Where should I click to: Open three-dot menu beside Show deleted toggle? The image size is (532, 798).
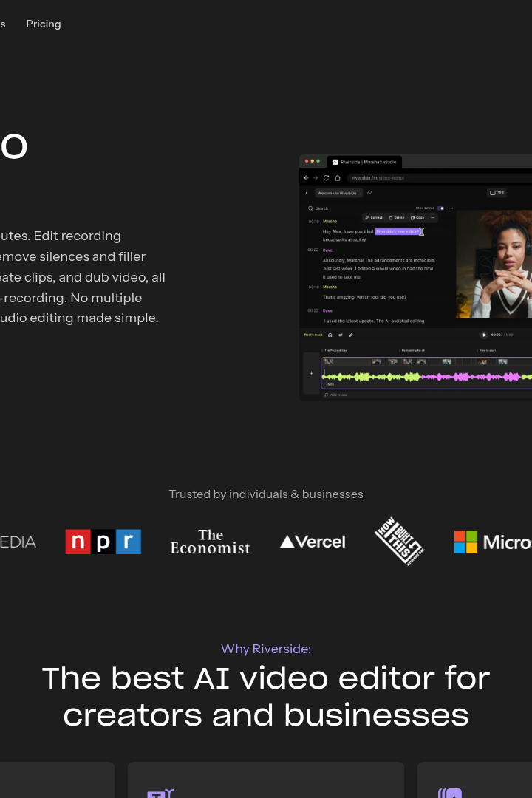pos(451,208)
